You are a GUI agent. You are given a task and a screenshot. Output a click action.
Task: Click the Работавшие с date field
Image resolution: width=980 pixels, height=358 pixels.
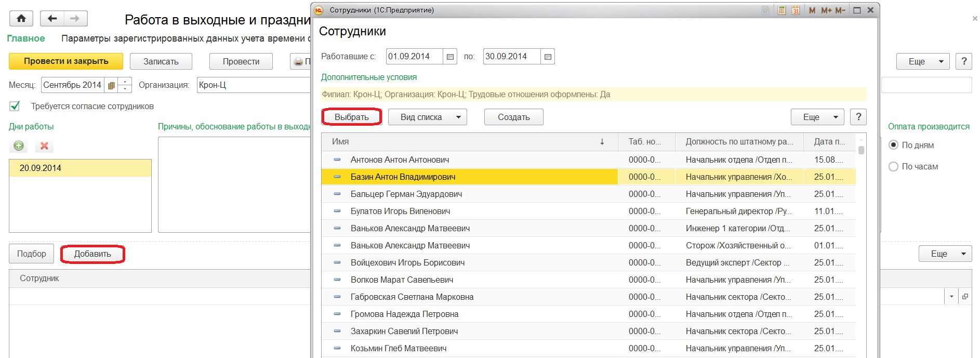pos(415,57)
